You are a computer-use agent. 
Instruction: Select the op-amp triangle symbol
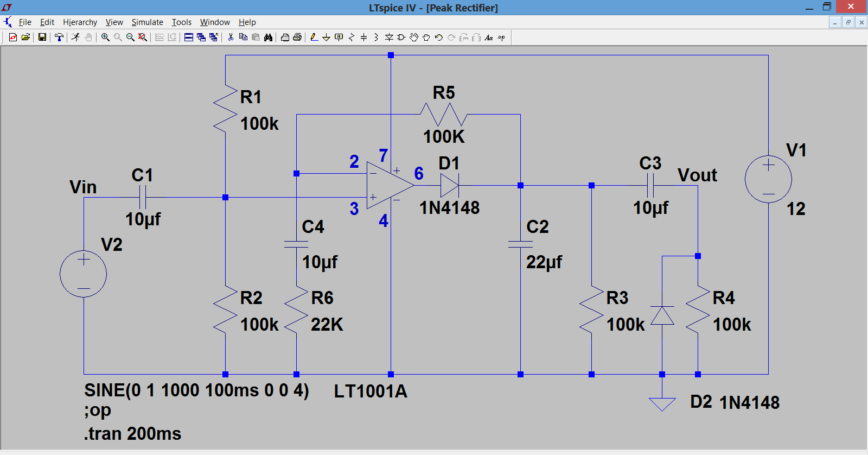(390, 185)
